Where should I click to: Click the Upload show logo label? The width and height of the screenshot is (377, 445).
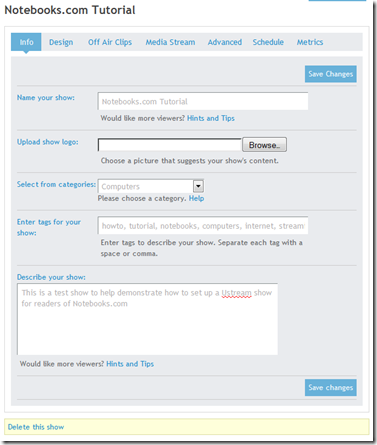click(48, 142)
